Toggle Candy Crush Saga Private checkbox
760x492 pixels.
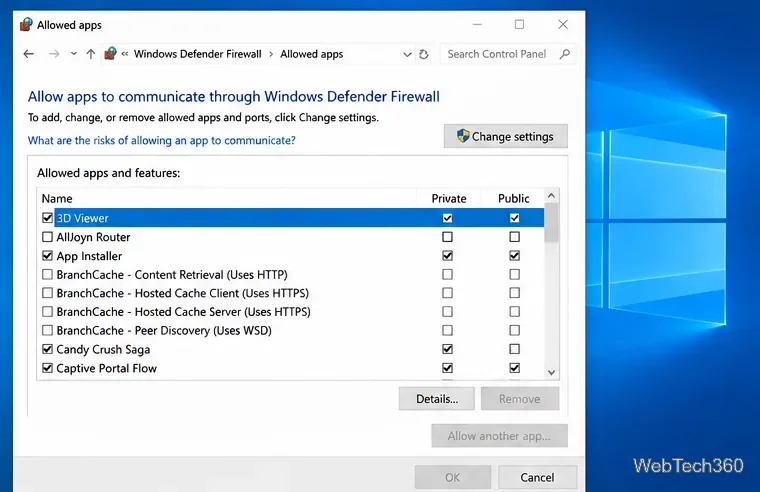pos(447,349)
